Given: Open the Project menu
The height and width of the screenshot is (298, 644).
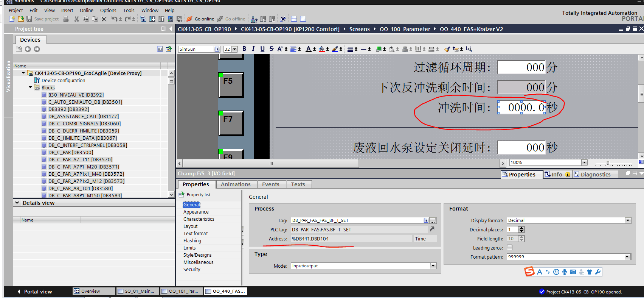Looking at the screenshot, I should 16,10.
